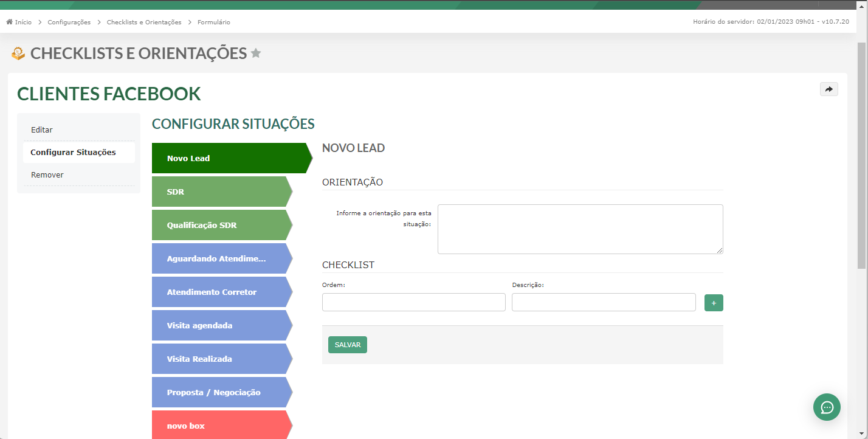The width and height of the screenshot is (868, 439).
Task: Select Configurar Situações in side menu
Action: coord(79,153)
